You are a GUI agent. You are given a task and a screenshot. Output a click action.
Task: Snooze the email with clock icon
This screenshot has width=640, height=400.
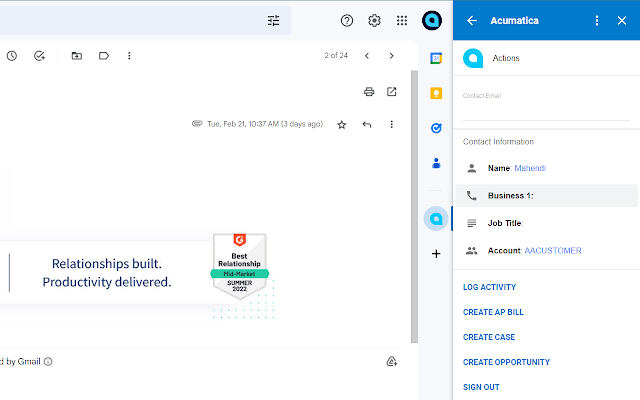click(x=12, y=56)
